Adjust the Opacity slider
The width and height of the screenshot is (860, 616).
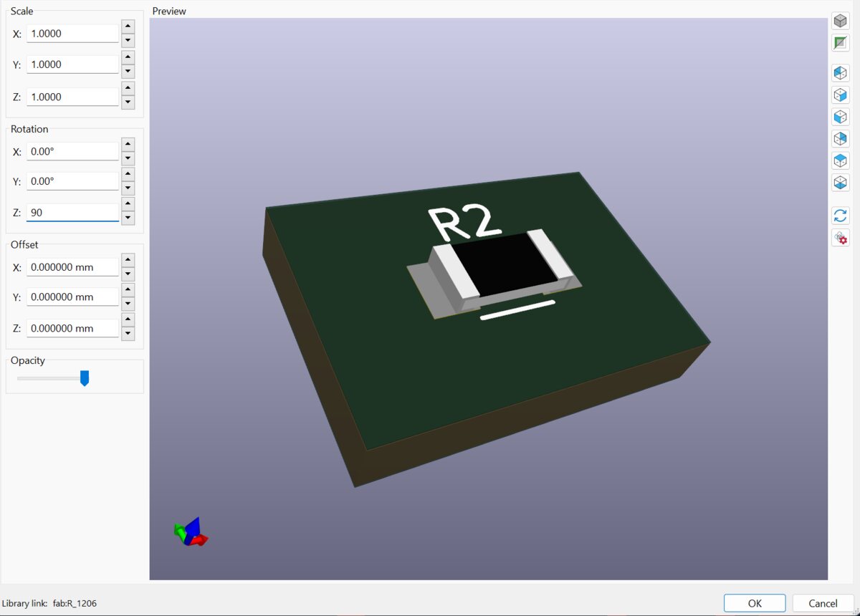(x=85, y=377)
